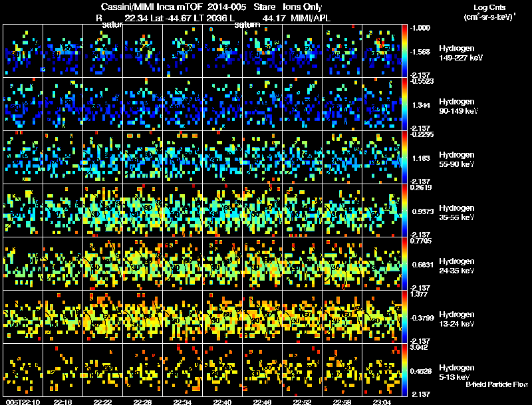The height and width of the screenshot is (405, 532).
Task: Click the '1.377' colorbar value
Action: tap(419, 295)
